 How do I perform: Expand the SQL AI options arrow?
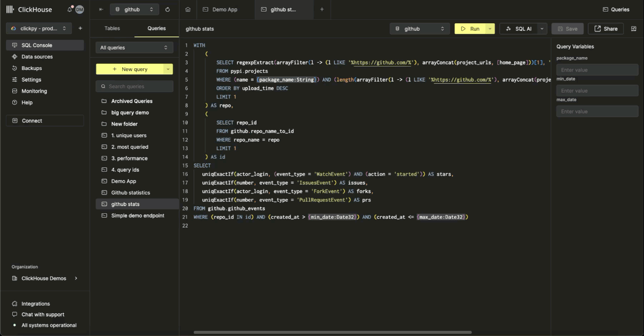[542, 29]
